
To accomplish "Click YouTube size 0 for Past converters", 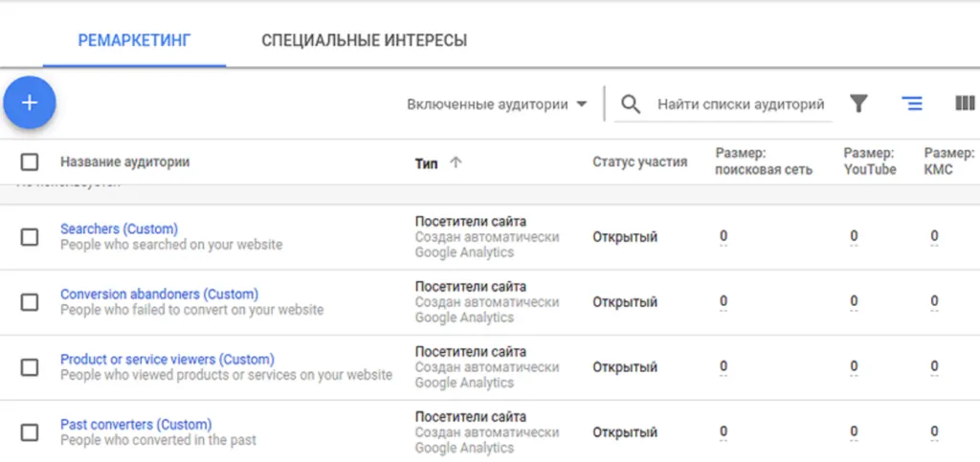I will click(x=854, y=432).
